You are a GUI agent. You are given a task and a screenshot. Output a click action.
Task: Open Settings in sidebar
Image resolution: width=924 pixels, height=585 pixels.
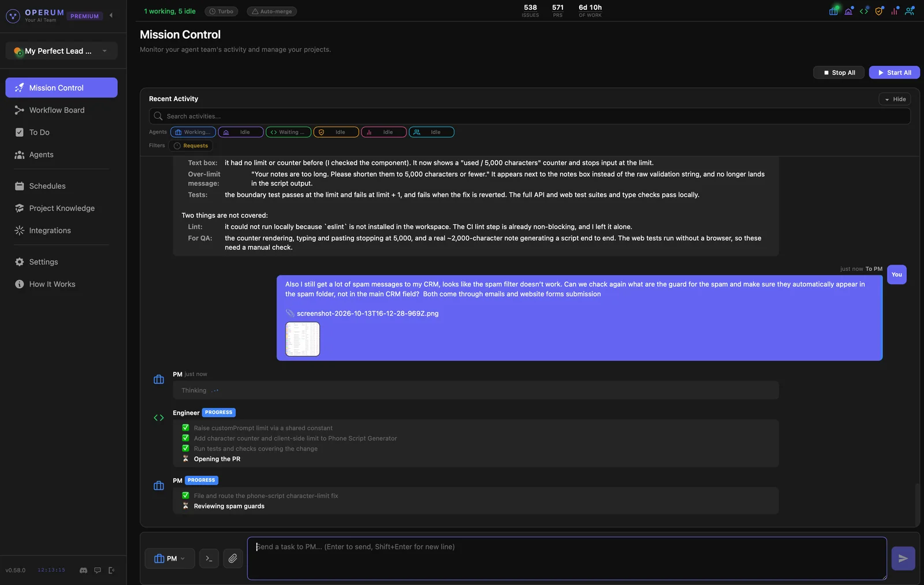click(61, 262)
